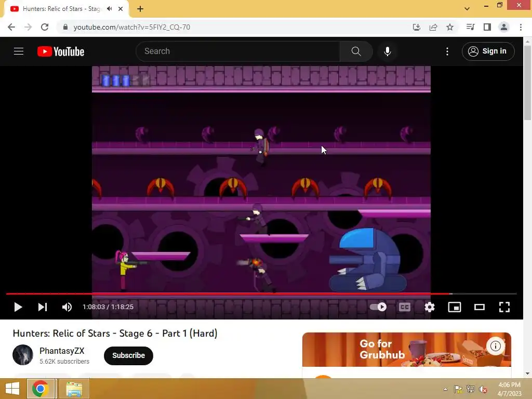Open the Chrome profile avatar
Viewport: 532px width, 399px height.
click(x=504, y=27)
